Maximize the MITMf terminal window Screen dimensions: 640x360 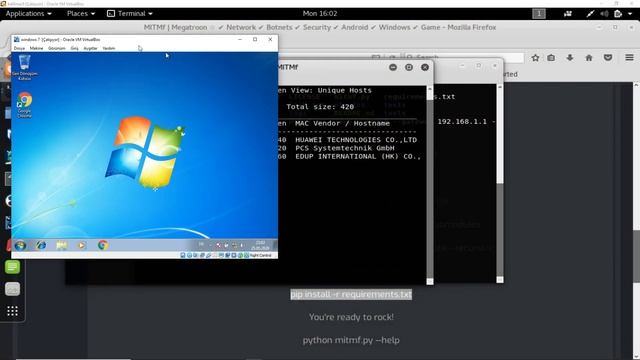[x=409, y=67]
